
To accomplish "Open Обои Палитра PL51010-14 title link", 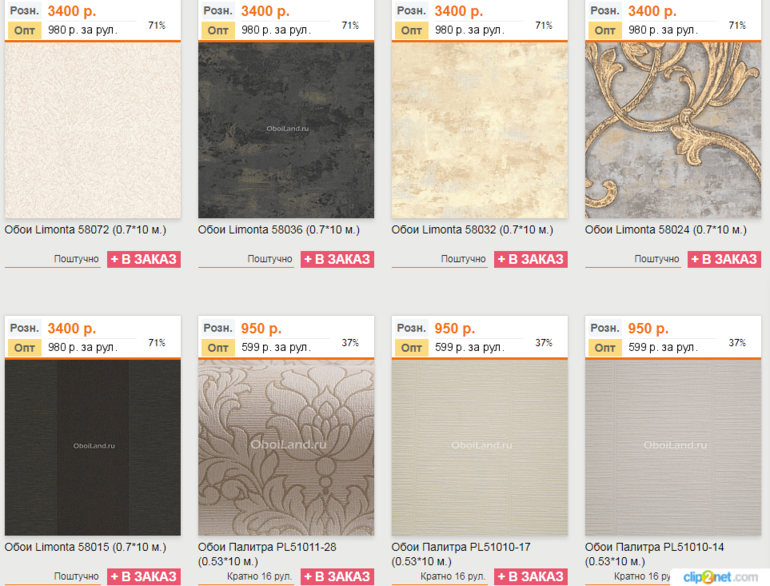I will [x=654, y=554].
